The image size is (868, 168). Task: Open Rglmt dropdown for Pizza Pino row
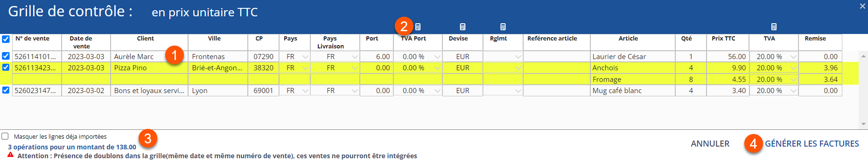(x=518, y=68)
